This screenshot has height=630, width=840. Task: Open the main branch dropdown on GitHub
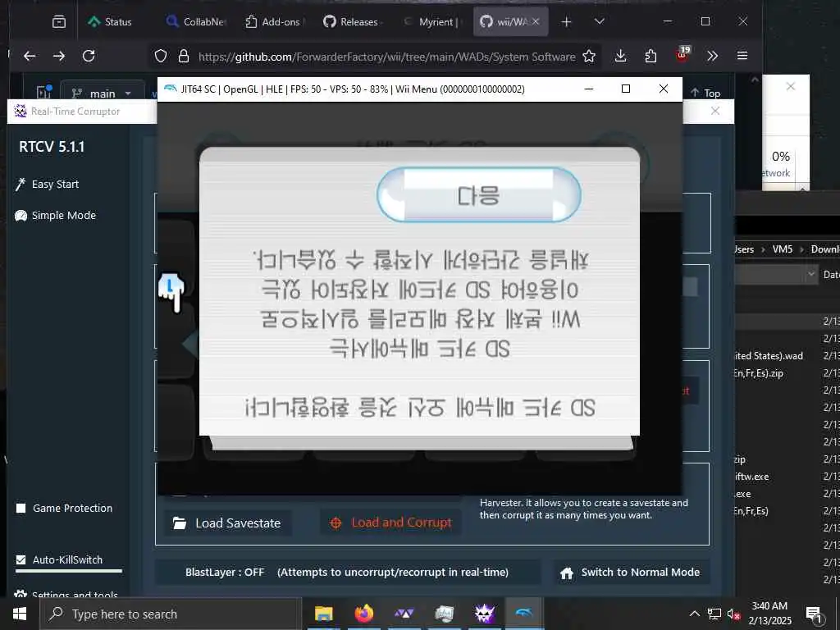click(102, 94)
